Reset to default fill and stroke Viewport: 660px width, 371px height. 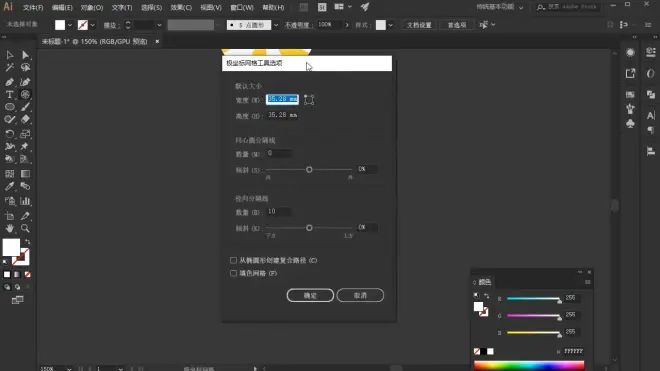(x=5, y=262)
